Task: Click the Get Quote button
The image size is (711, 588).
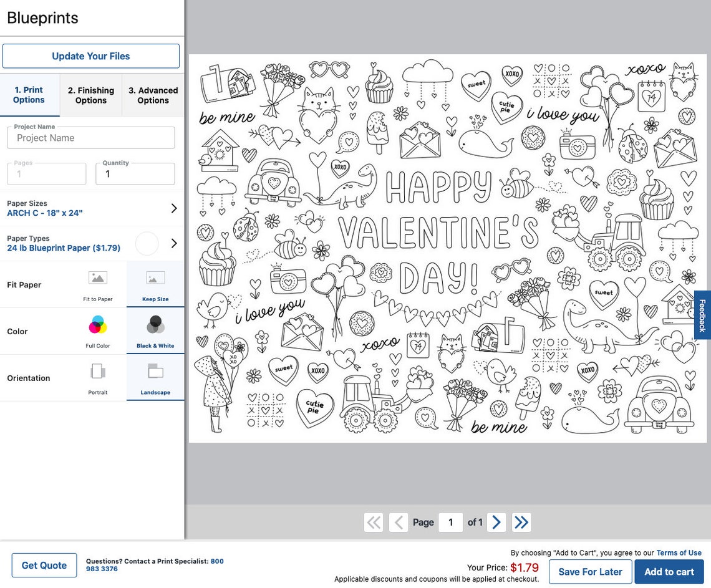Action: click(x=44, y=565)
